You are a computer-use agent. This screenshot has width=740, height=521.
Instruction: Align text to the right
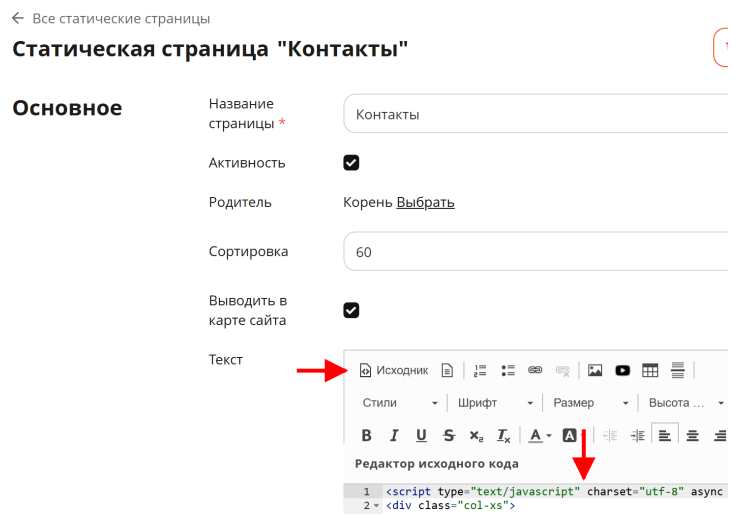[720, 435]
